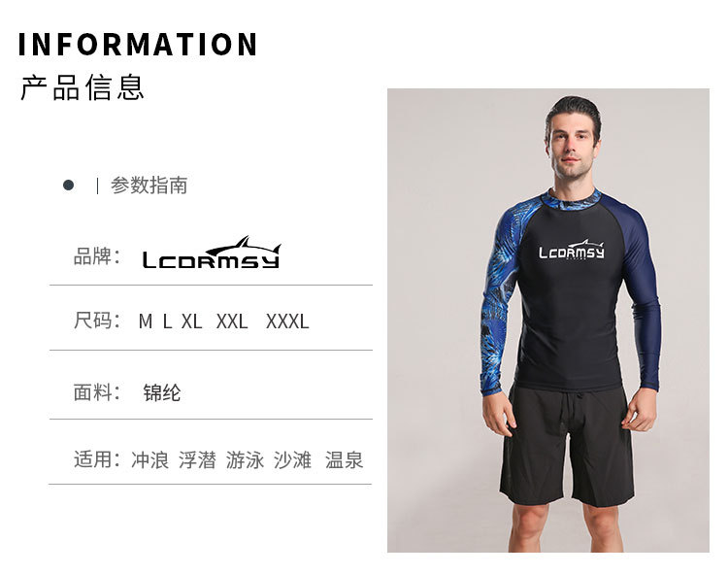The height and width of the screenshot is (575, 728).
Task: Pick size XXXL
Action: pyautogui.click(x=287, y=321)
